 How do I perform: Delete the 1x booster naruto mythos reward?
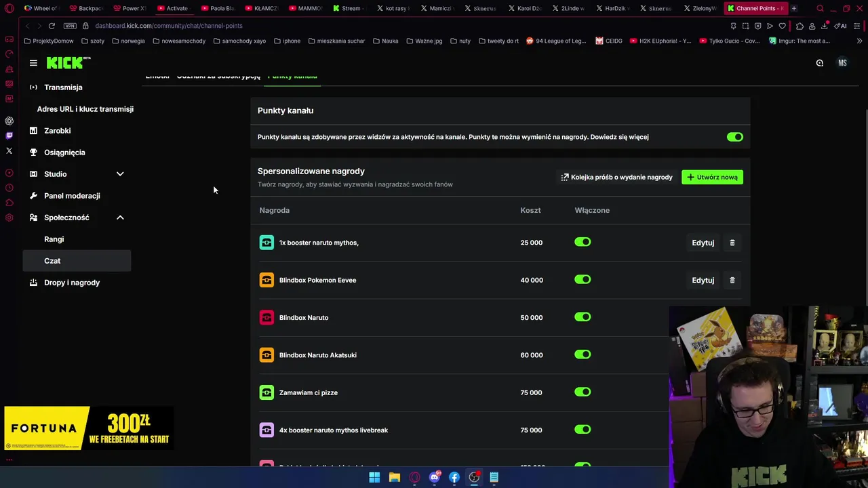732,243
